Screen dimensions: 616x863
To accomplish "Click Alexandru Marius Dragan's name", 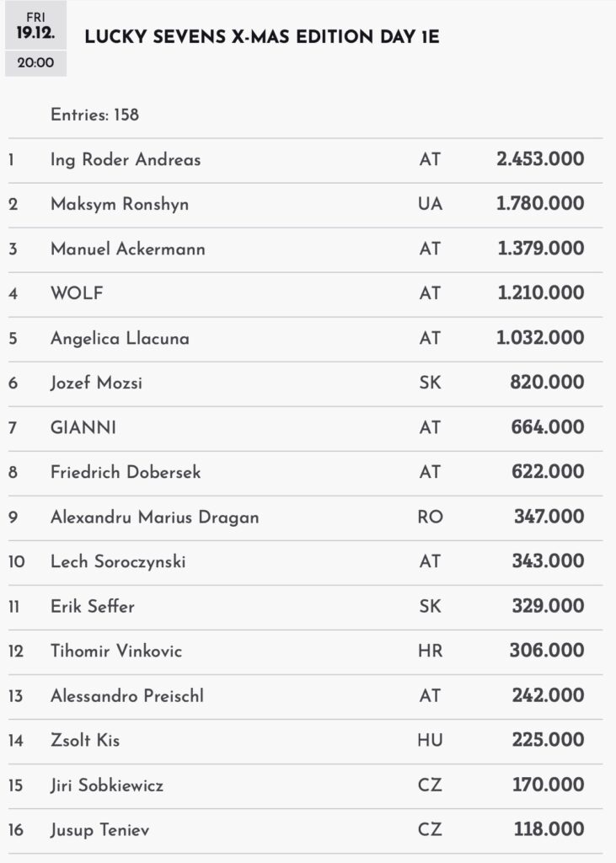I will 154,517.
